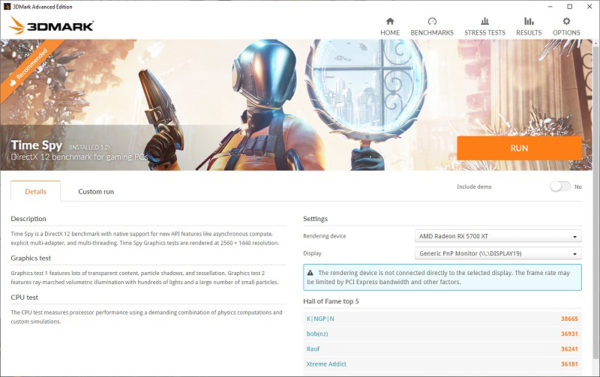Switch to the Custom run tab
Image resolution: width=600 pixels, height=377 pixels.
[x=96, y=191]
